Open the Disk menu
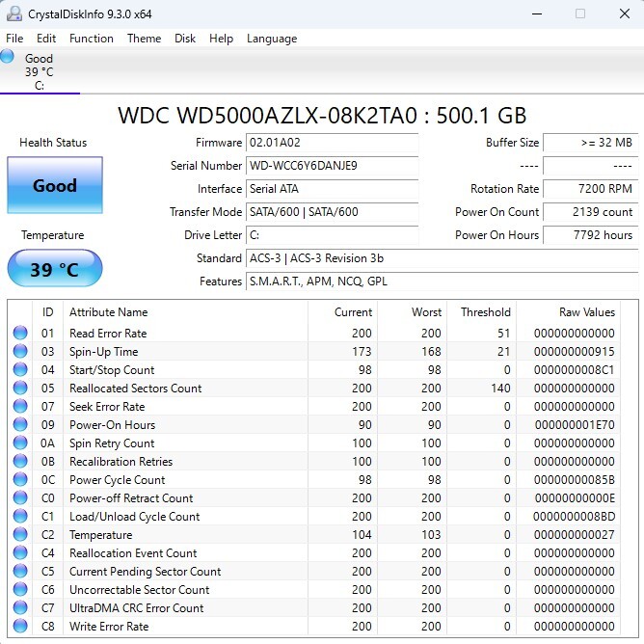 [x=185, y=39]
